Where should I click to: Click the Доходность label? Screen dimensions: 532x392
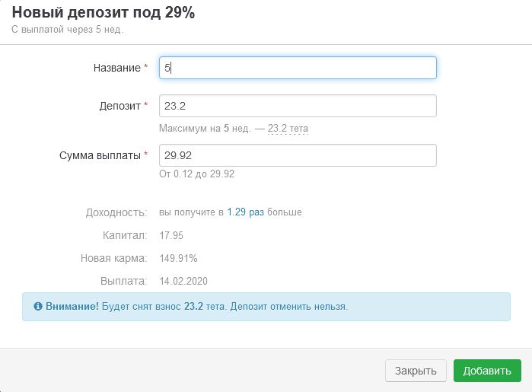pyautogui.click(x=115, y=212)
